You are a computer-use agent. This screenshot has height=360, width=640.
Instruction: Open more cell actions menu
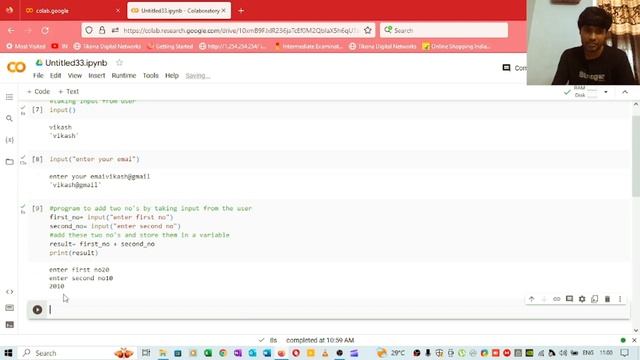tap(620, 299)
